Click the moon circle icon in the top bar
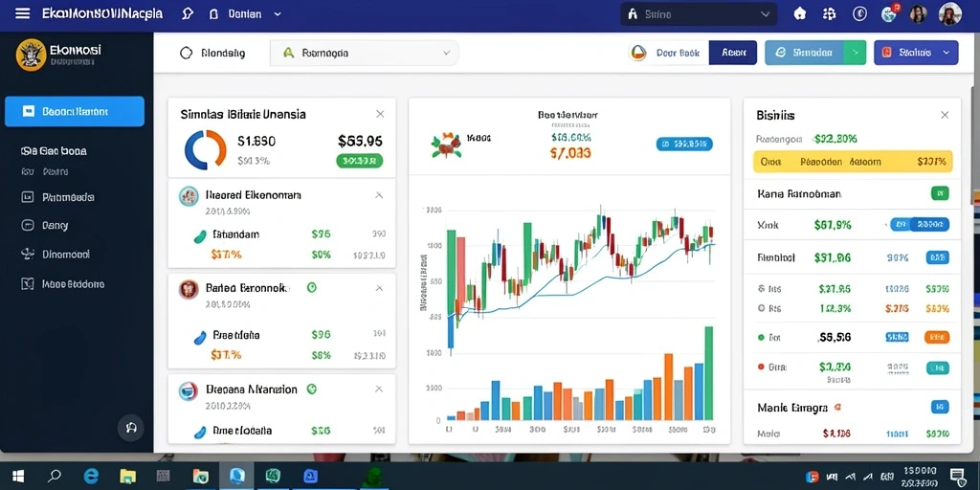This screenshot has width=980, height=490. tap(860, 13)
